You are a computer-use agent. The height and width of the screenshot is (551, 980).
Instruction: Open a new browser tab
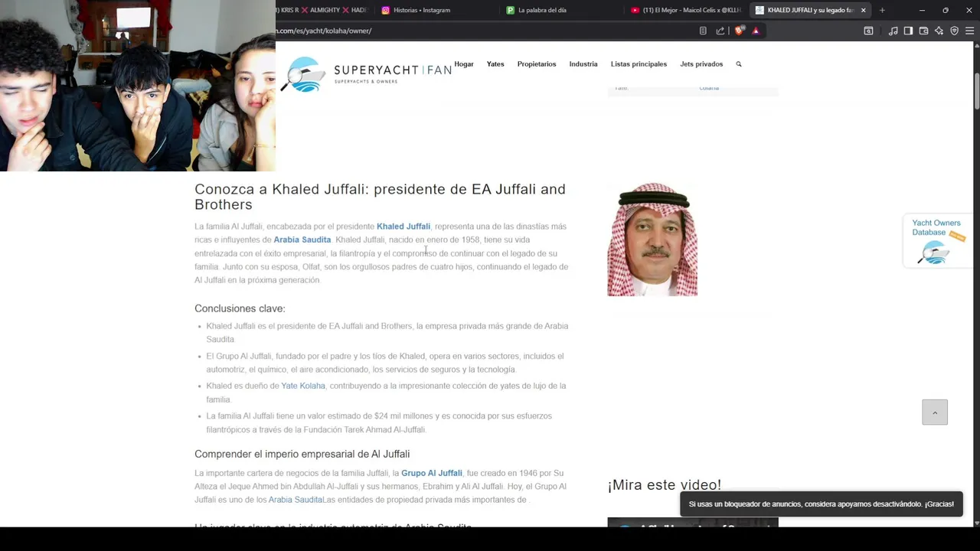point(882,10)
